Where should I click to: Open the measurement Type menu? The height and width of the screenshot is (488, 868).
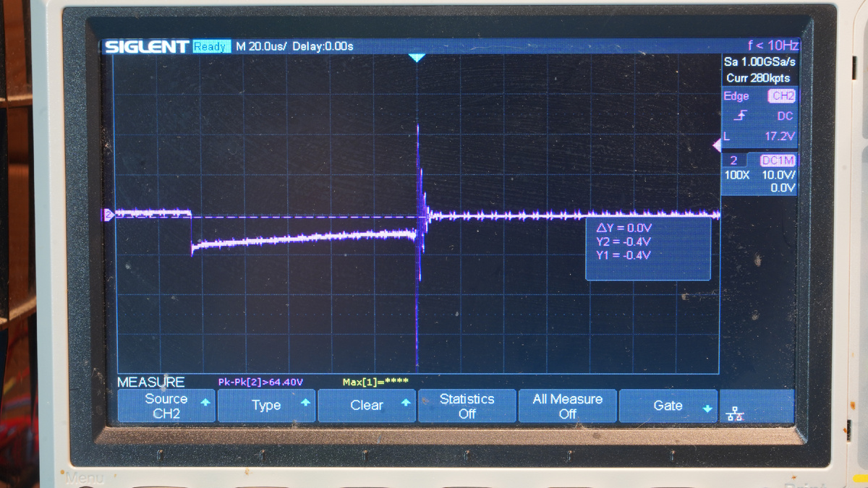266,406
